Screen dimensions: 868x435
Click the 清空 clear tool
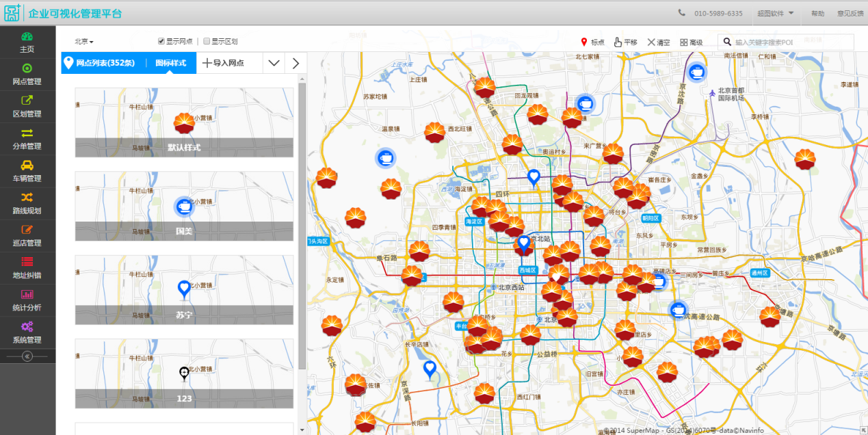click(x=658, y=42)
